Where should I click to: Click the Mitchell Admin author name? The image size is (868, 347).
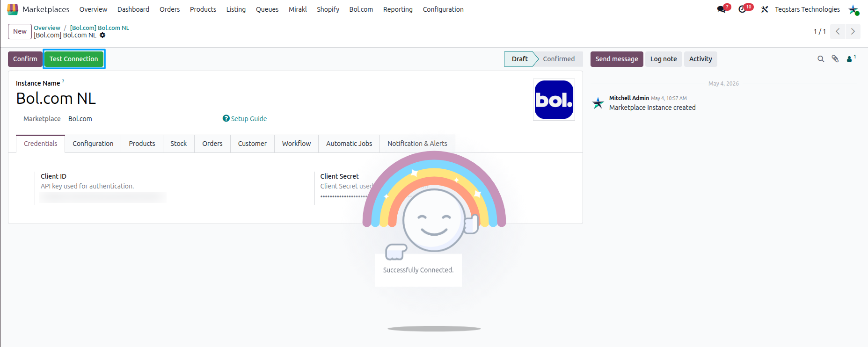click(x=629, y=98)
